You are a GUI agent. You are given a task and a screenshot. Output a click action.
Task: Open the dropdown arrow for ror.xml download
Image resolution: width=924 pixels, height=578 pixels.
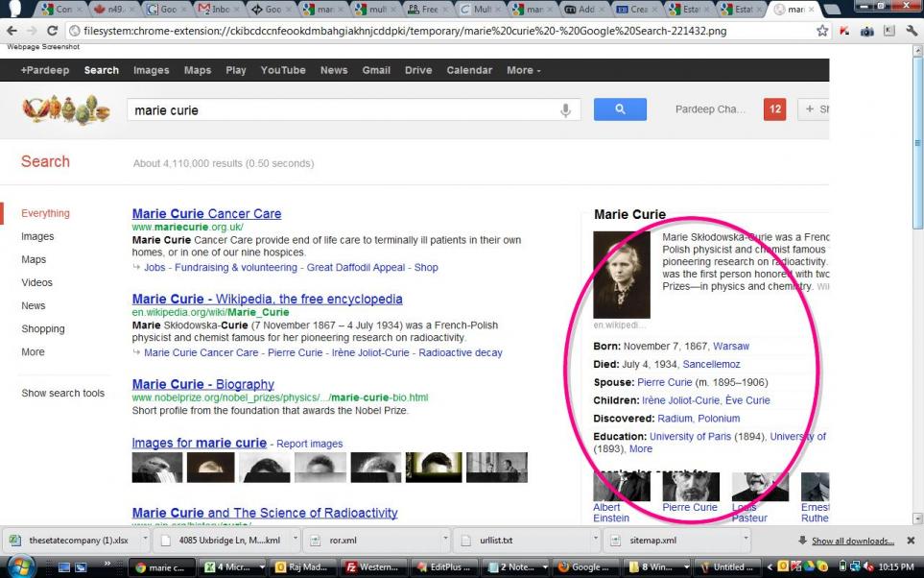(445, 539)
